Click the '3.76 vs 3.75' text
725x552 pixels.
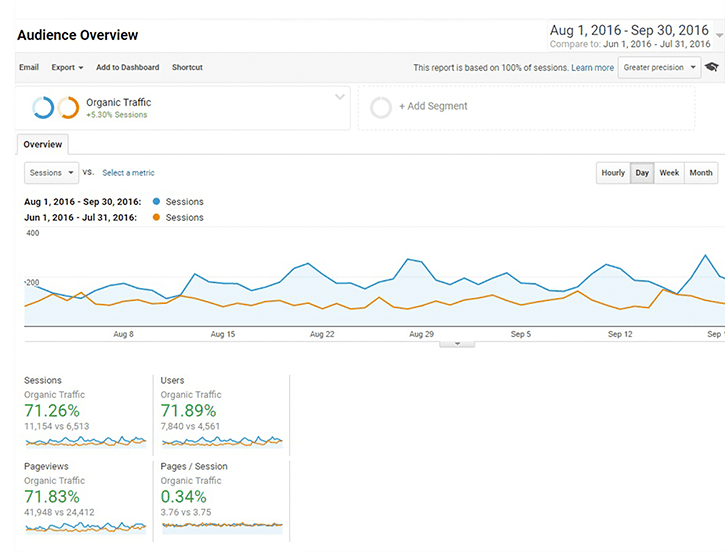(x=185, y=512)
